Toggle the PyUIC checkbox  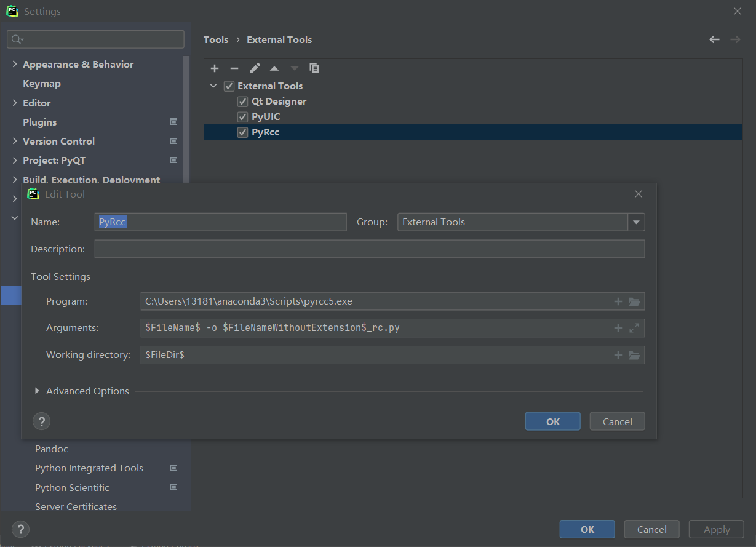pos(242,117)
